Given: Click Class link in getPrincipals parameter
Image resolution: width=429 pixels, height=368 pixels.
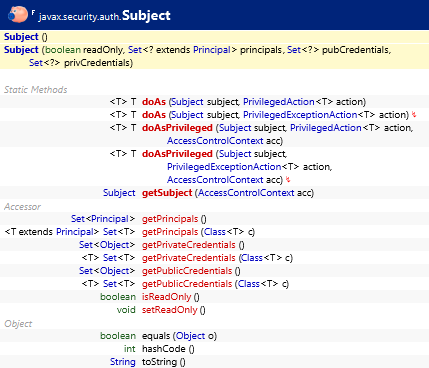Looking at the screenshot, I should 215,232.
